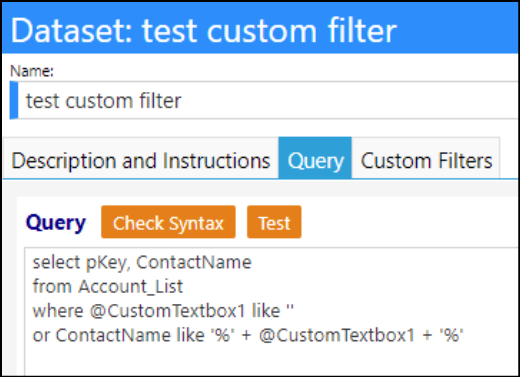The image size is (520, 377).
Task: Click the line 'from Account_List'
Action: coord(108,287)
